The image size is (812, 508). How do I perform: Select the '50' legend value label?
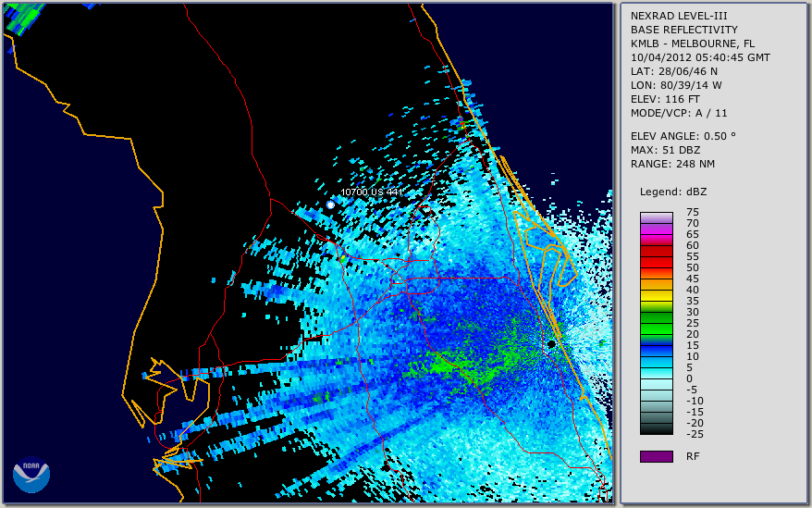(693, 267)
